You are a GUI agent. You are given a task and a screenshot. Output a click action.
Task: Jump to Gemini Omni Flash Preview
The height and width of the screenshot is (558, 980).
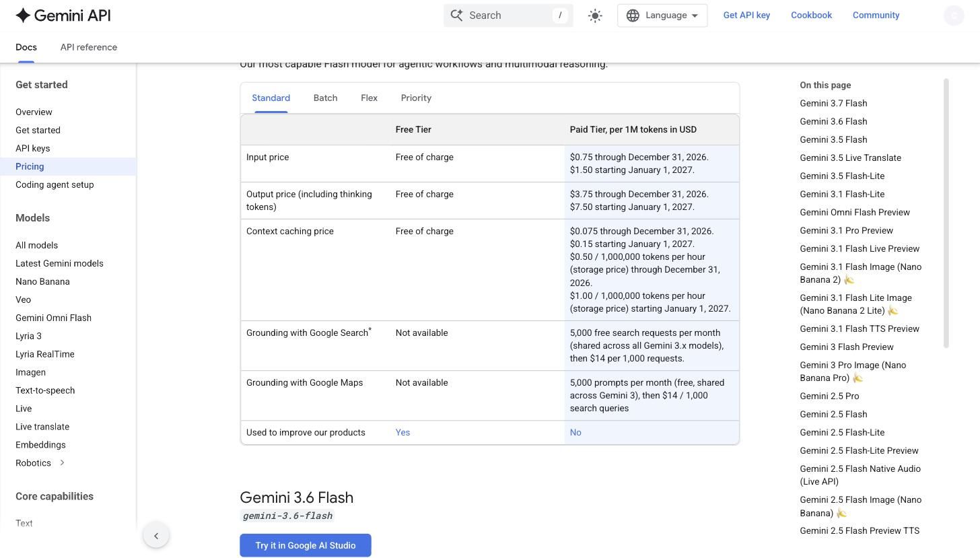pos(855,212)
